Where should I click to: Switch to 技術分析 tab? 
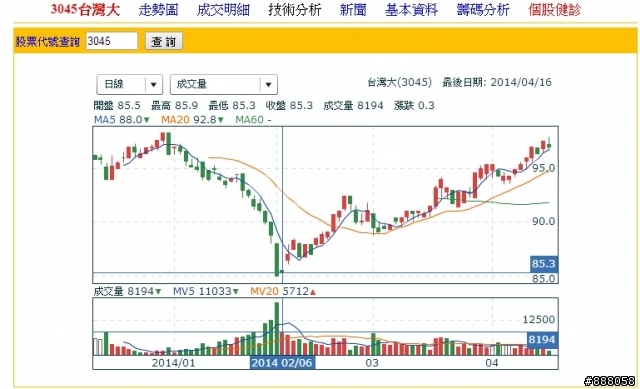coord(295,10)
